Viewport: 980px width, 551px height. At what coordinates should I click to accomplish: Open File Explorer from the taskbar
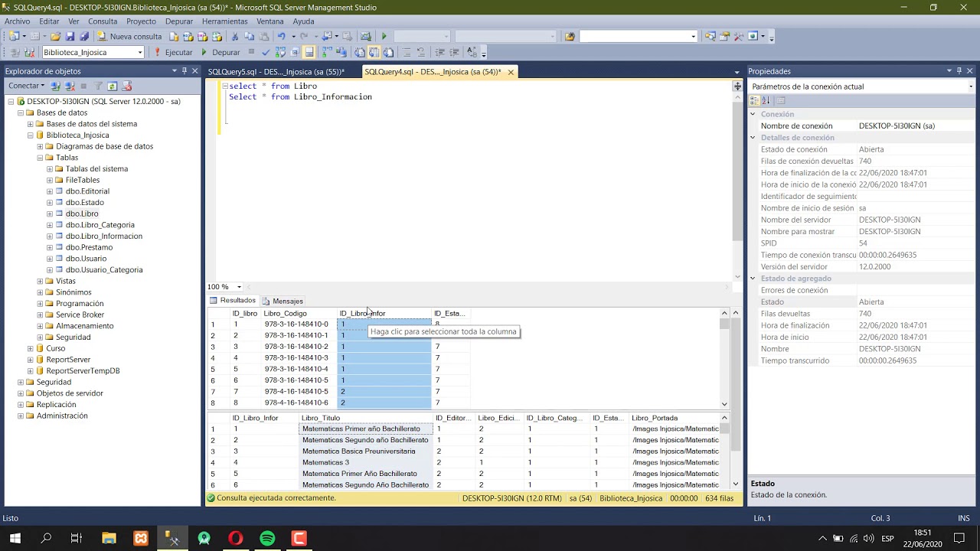pos(109,539)
